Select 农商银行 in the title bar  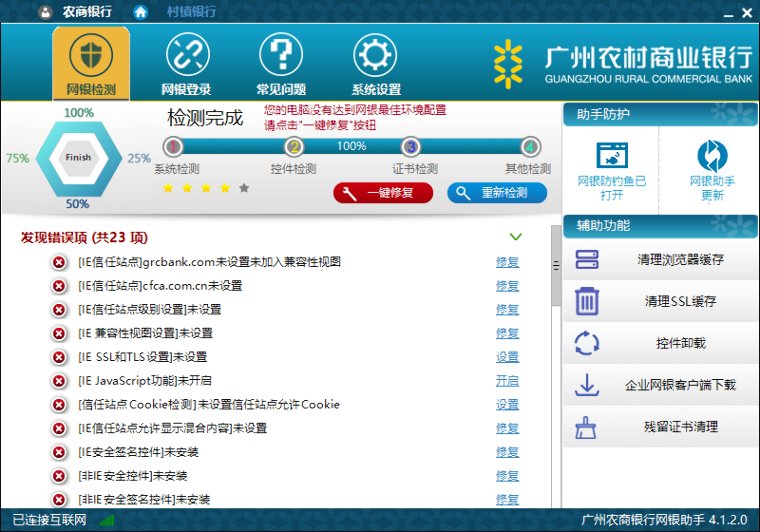[87, 12]
